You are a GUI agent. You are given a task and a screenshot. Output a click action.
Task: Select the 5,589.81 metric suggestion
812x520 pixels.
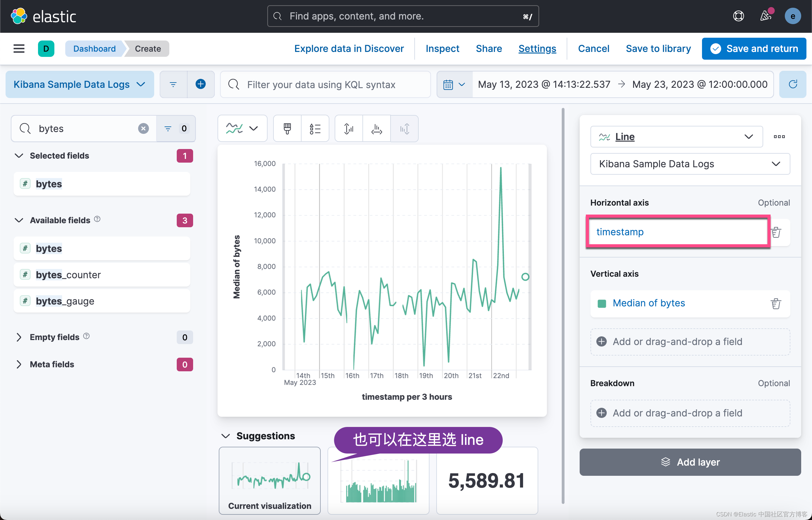coord(487,480)
